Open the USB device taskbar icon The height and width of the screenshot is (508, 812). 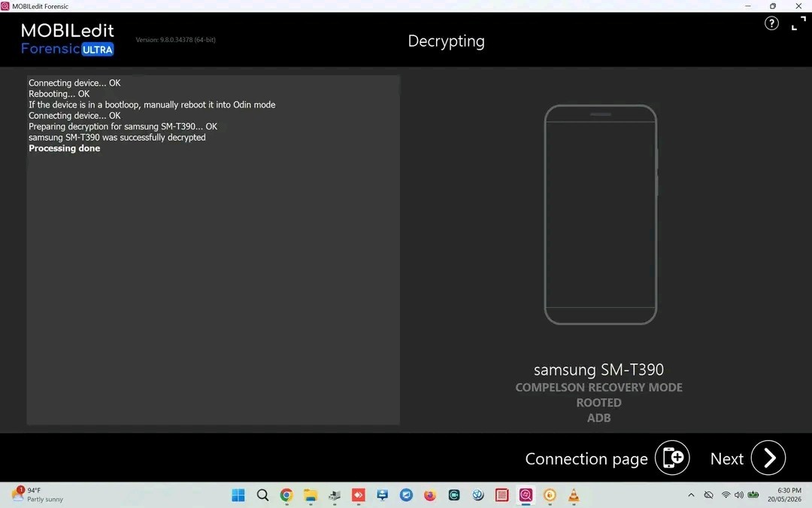click(x=335, y=495)
